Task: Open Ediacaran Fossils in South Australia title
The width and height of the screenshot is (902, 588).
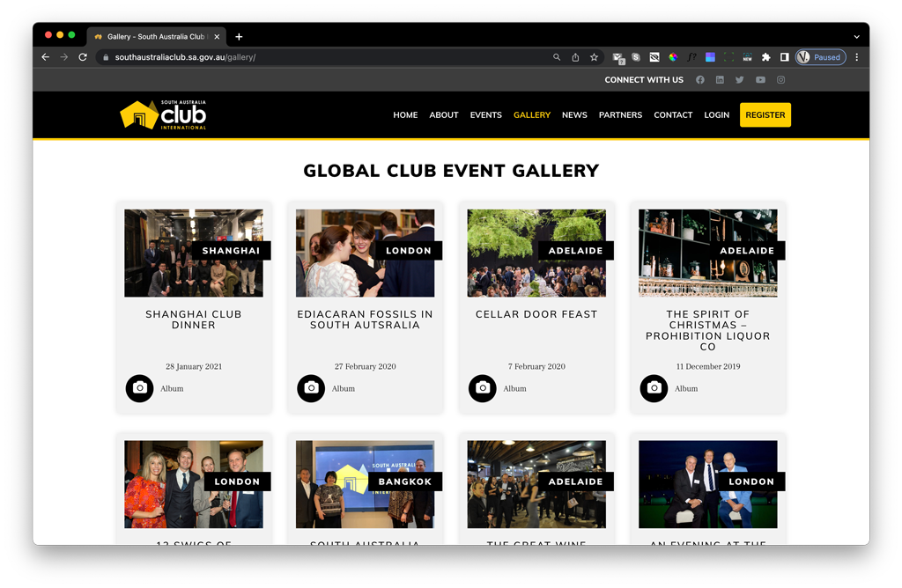Action: [365, 320]
